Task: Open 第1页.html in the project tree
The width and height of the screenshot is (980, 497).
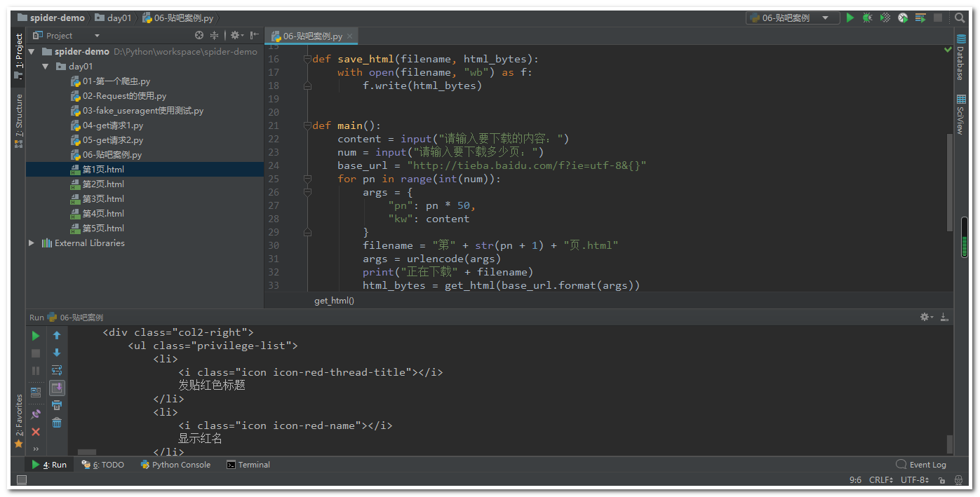Action: click(x=102, y=170)
